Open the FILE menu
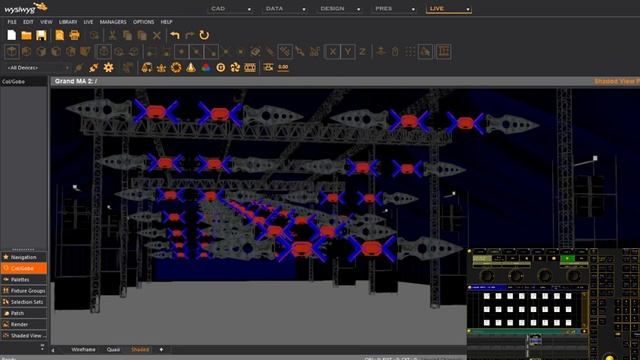This screenshot has width=640, height=360. [x=12, y=22]
